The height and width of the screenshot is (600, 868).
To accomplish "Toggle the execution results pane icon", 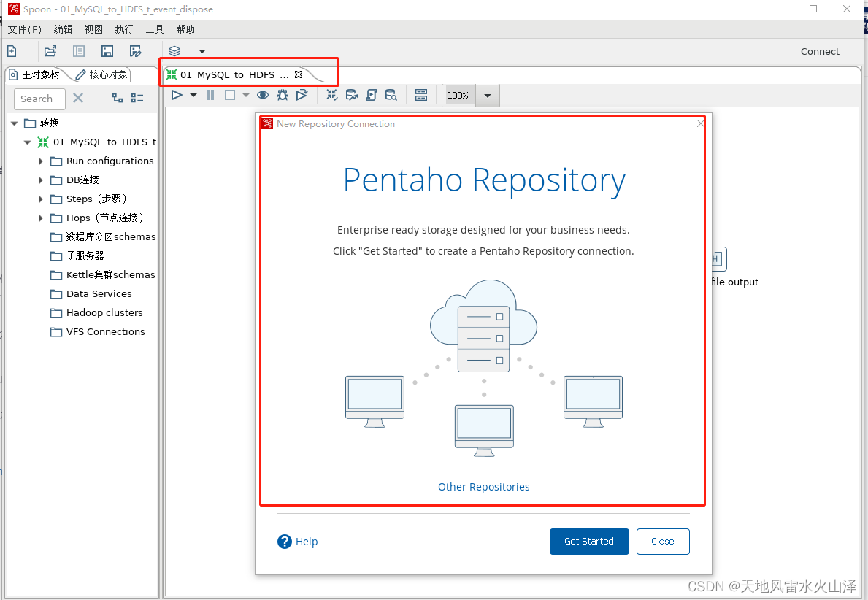I will pyautogui.click(x=421, y=95).
